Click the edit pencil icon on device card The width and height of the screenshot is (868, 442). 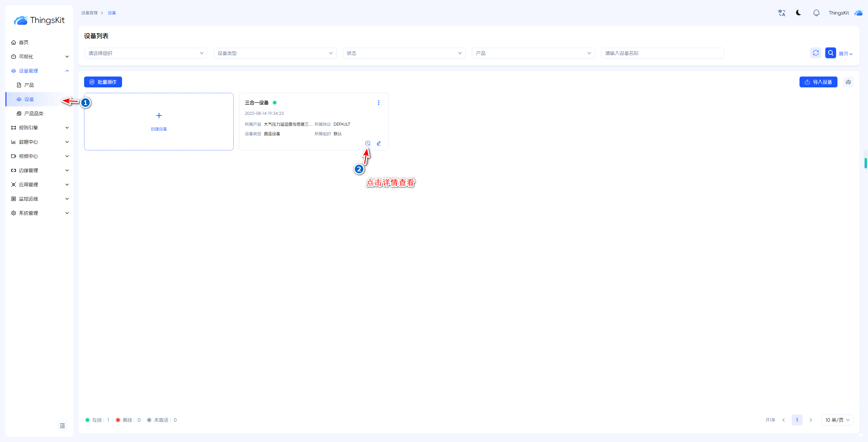point(379,143)
